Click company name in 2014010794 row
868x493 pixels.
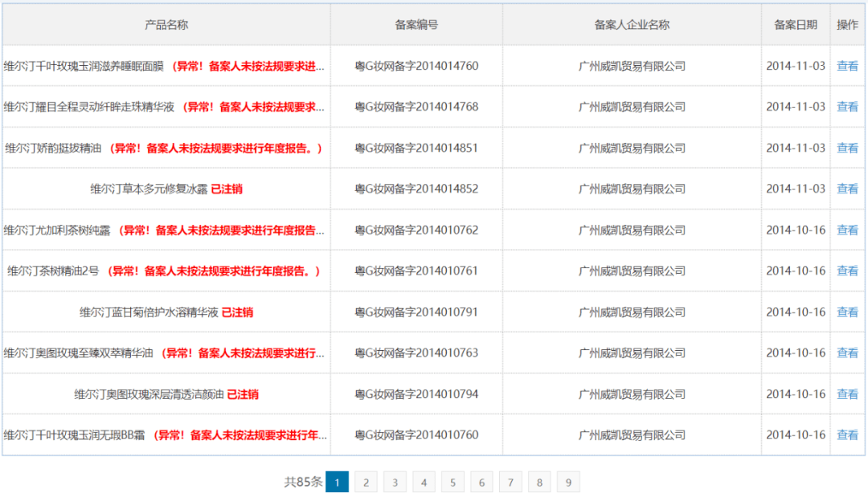coord(632,394)
